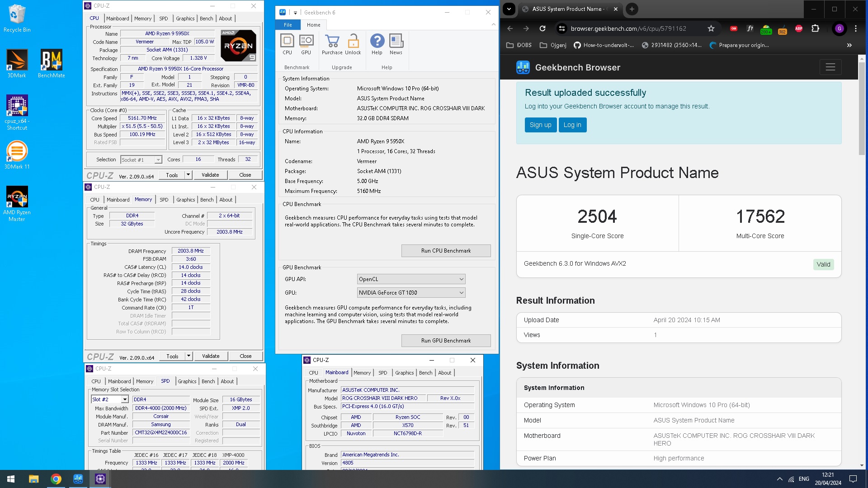Open the Chrome tab search dropdown arrow
868x488 pixels.
[509, 9]
